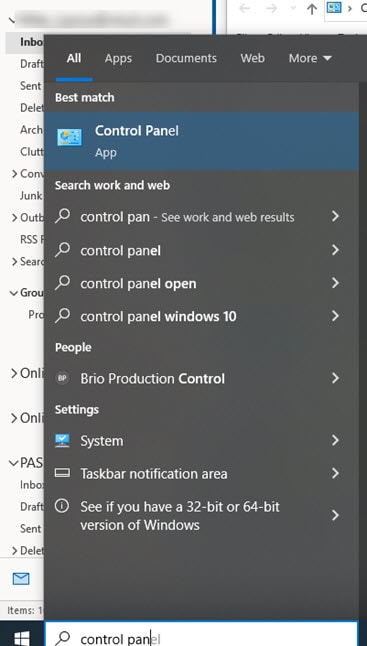Expand arrow for control panel windows 10

point(335,316)
